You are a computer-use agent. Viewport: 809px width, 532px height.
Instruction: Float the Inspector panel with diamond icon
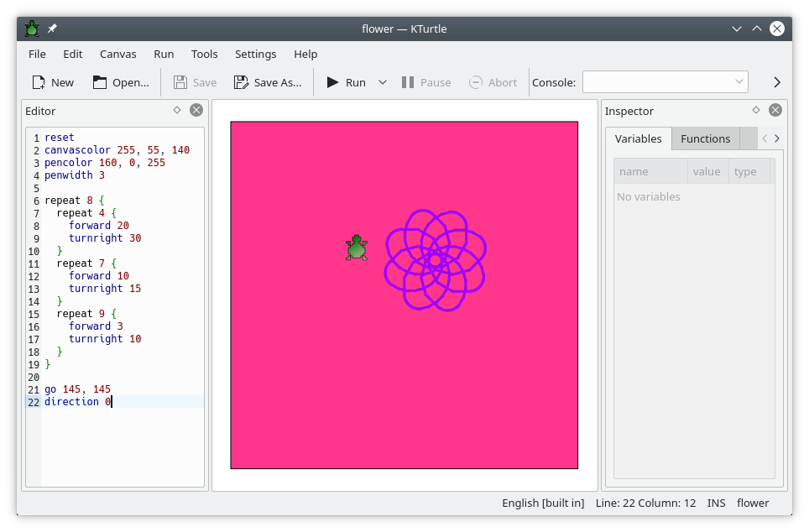pyautogui.click(x=756, y=110)
